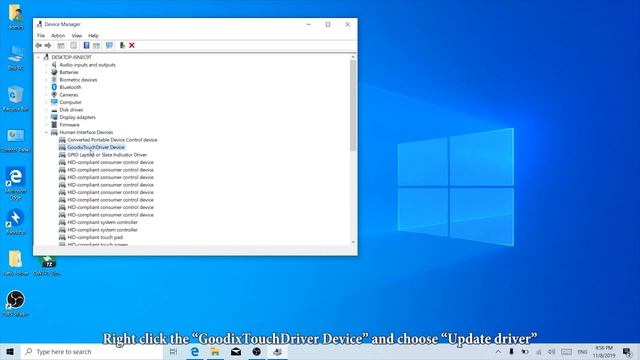Viewport: 640px width, 360px height.
Task: Expand the Disk drives category
Action: point(46,110)
